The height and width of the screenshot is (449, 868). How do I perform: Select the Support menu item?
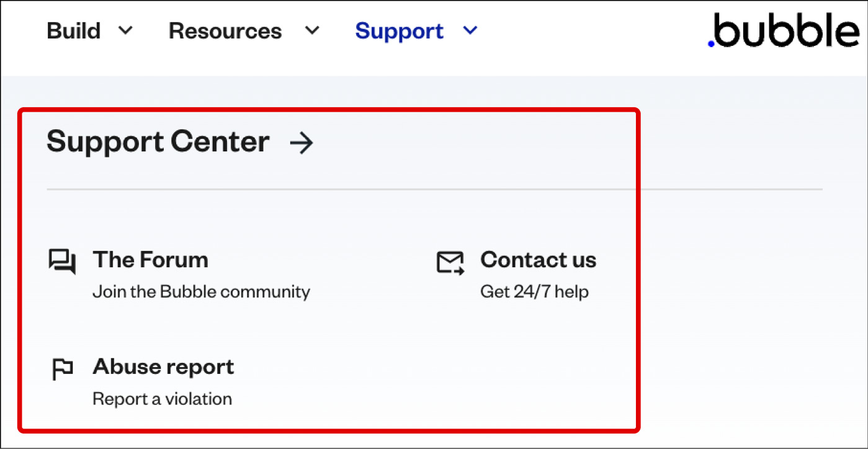(x=399, y=31)
